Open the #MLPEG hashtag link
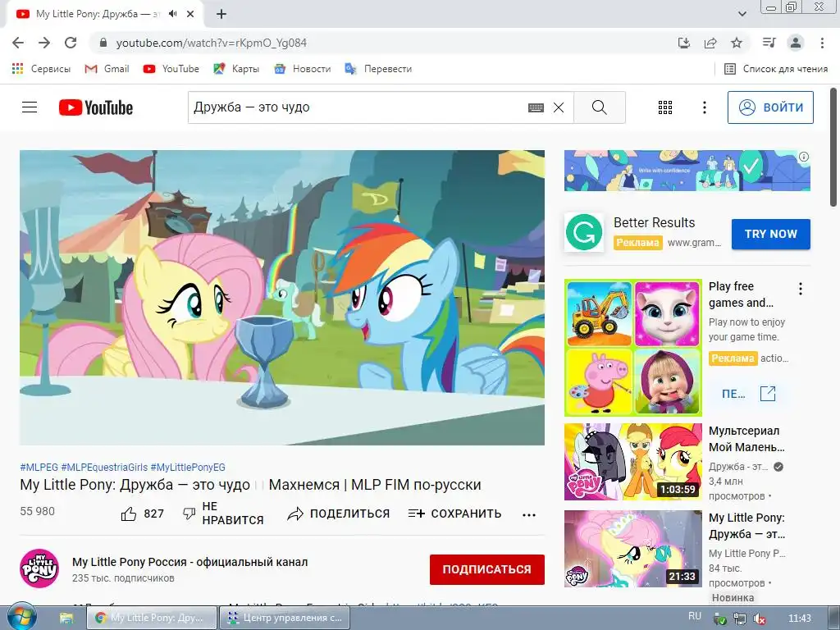The height and width of the screenshot is (630, 840). 39,467
